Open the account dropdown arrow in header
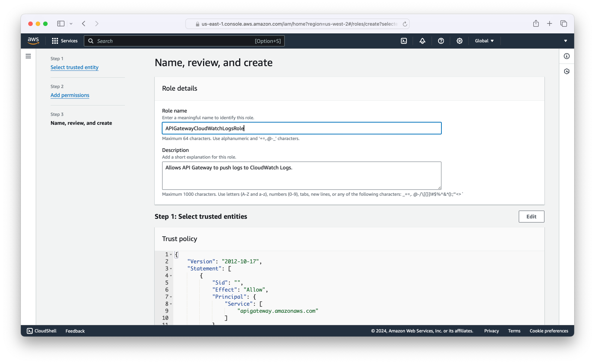This screenshot has height=364, width=595. 566,41
